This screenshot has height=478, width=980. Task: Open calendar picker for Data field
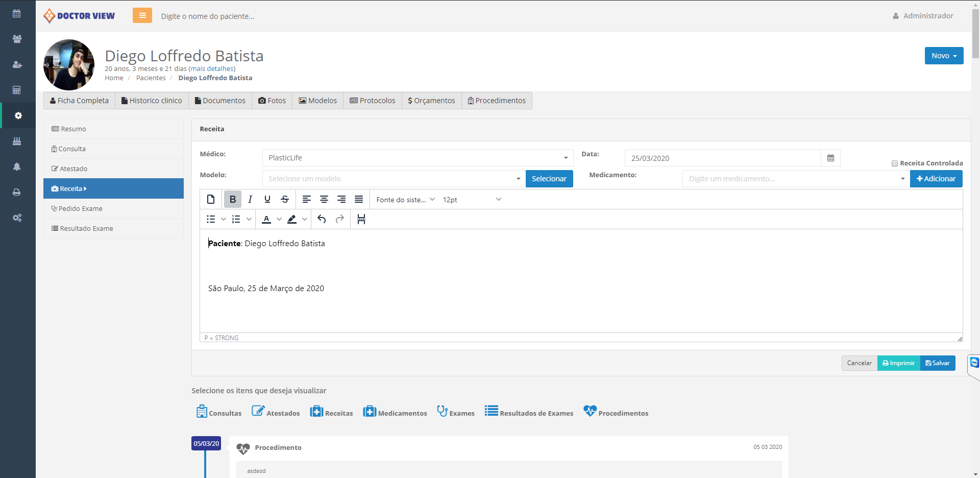[830, 158]
